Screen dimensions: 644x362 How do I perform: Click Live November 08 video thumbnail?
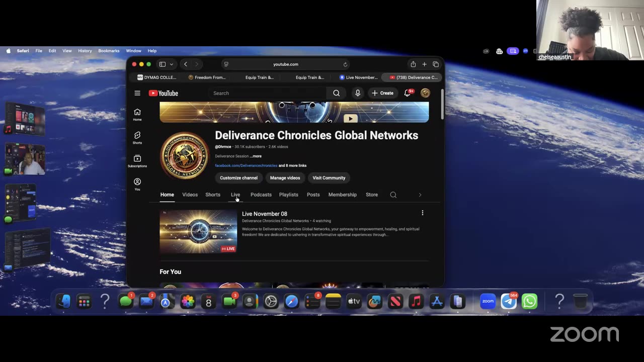(198, 232)
